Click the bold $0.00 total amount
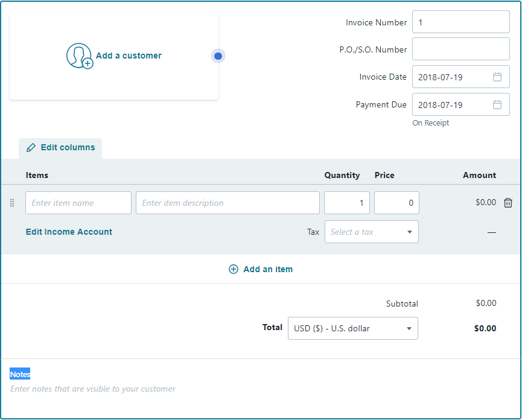This screenshot has height=420, width=522. click(485, 328)
